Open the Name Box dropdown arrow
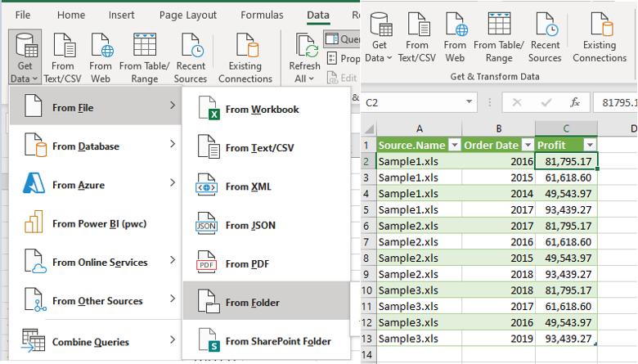The width and height of the screenshot is (638, 364). (470, 102)
